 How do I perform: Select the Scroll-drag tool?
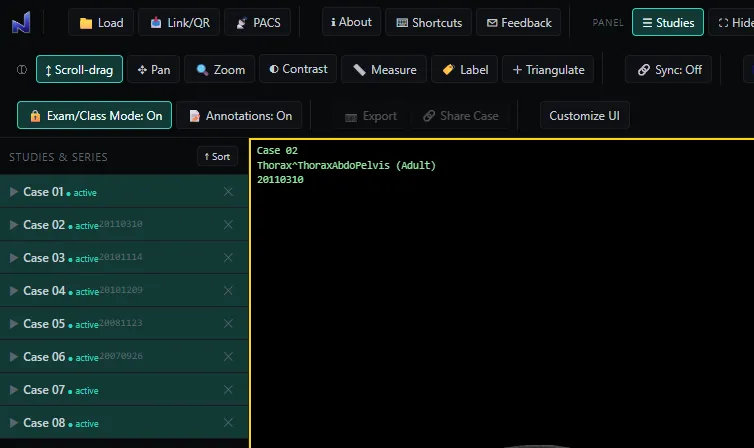pos(79,70)
